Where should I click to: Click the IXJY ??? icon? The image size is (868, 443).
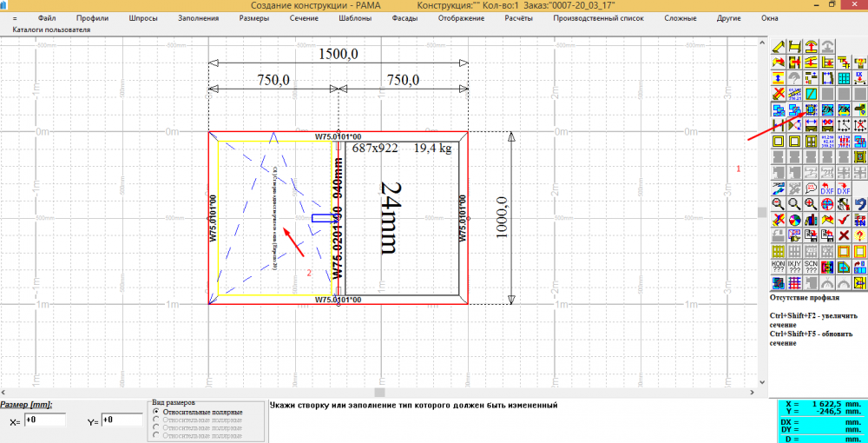794,267
